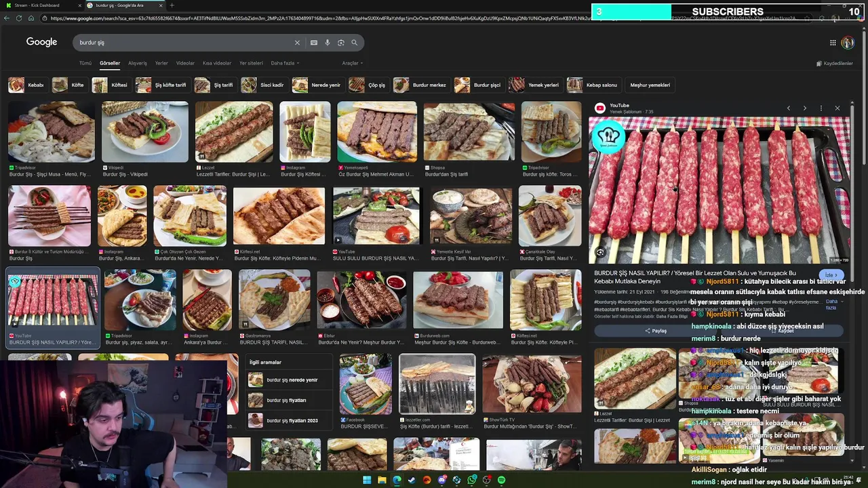
Task: Show next image in preview panel
Action: 804,108
